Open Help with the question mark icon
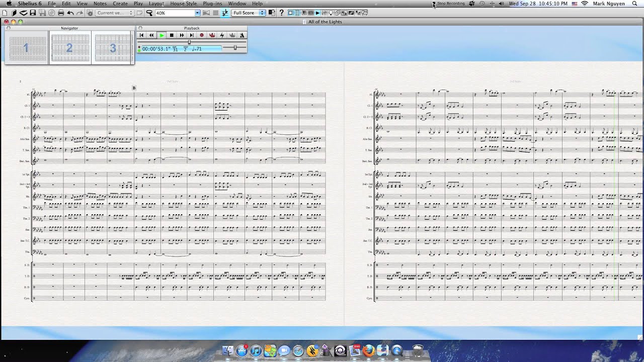This screenshot has height=362, width=644. pyautogui.click(x=281, y=13)
